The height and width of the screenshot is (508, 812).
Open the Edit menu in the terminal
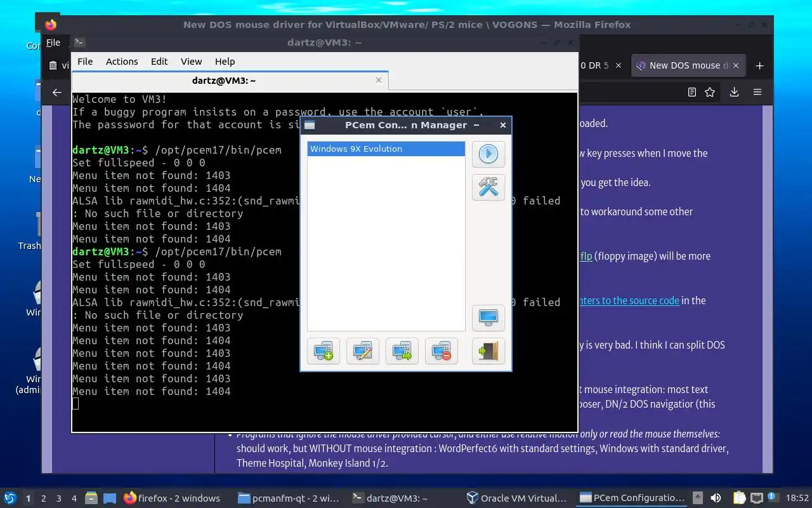(159, 62)
